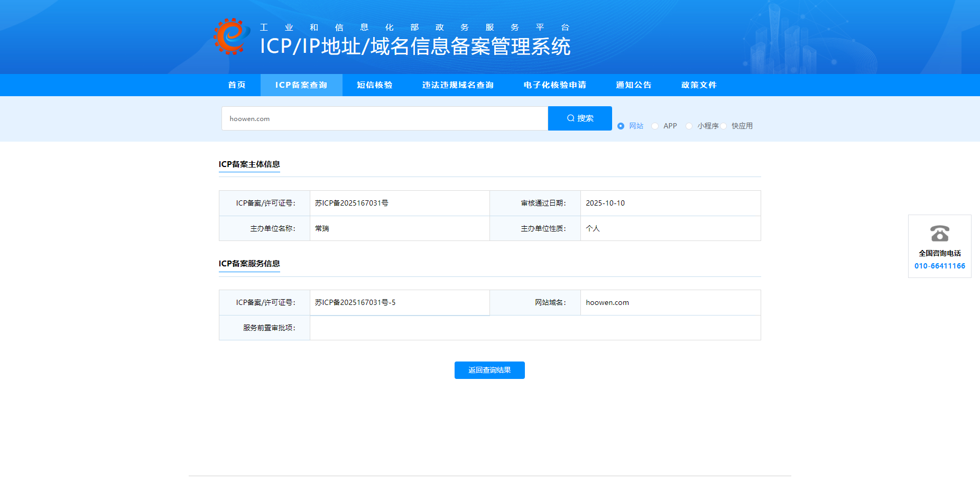Click the 工业和信息化部政务服务平台 subtitle
Image resolution: width=980 pixels, height=482 pixels.
pyautogui.click(x=414, y=27)
